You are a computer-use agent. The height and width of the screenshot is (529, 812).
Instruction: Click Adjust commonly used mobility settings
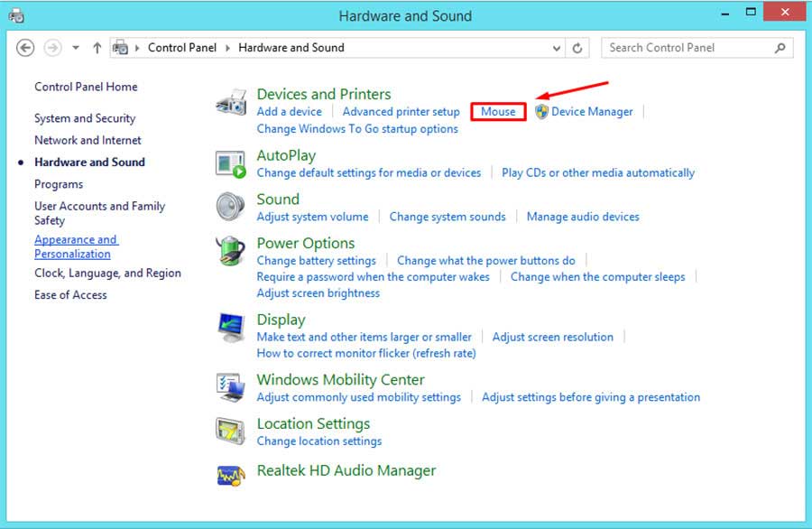click(359, 397)
